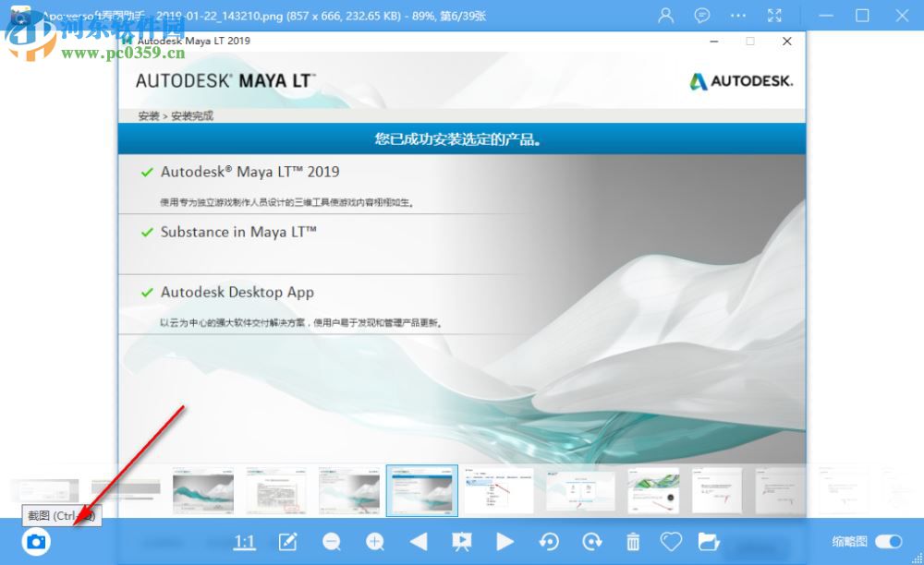Viewport: 924px width, 565px height.
Task: Delete the current picture
Action: point(635,541)
